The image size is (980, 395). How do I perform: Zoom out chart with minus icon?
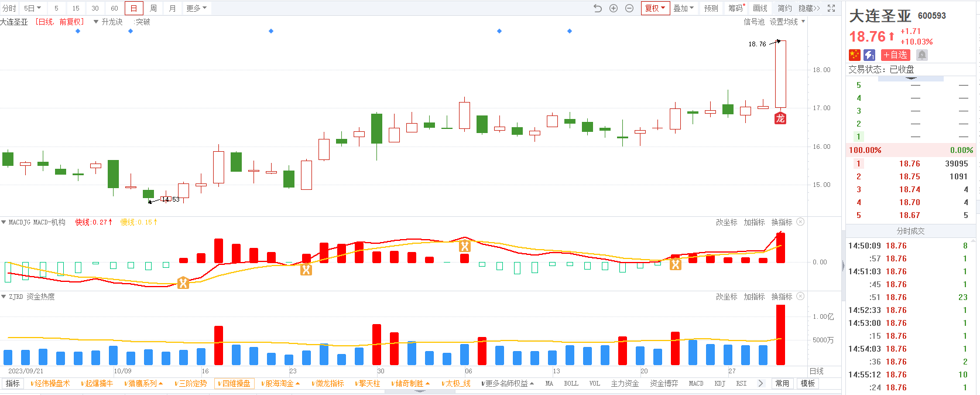(x=629, y=8)
